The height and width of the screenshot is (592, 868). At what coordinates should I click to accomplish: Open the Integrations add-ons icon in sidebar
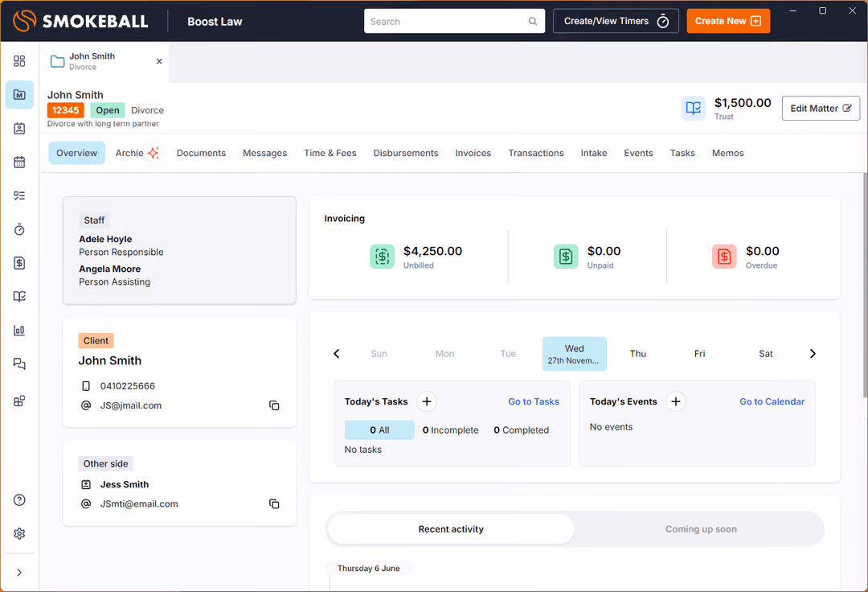[19, 401]
